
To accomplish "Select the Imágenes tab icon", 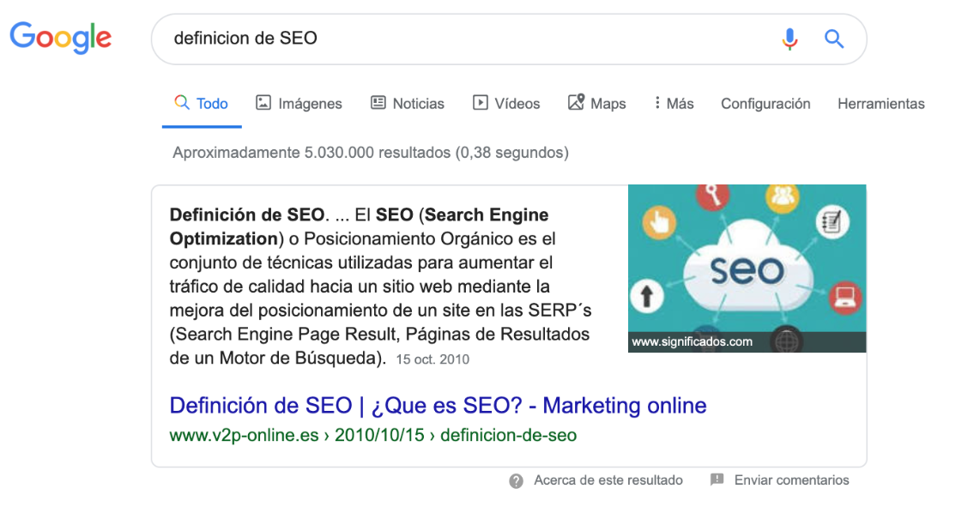I will click(x=263, y=102).
